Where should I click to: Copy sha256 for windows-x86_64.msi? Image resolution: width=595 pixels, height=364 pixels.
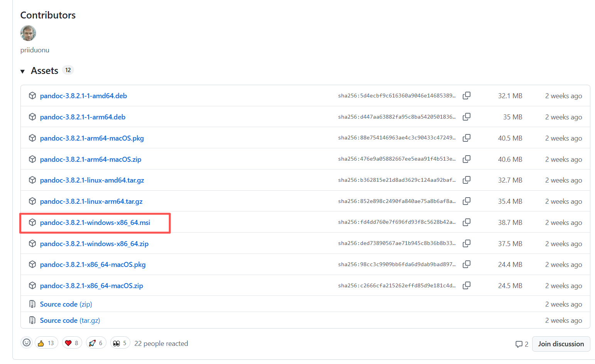point(467,222)
